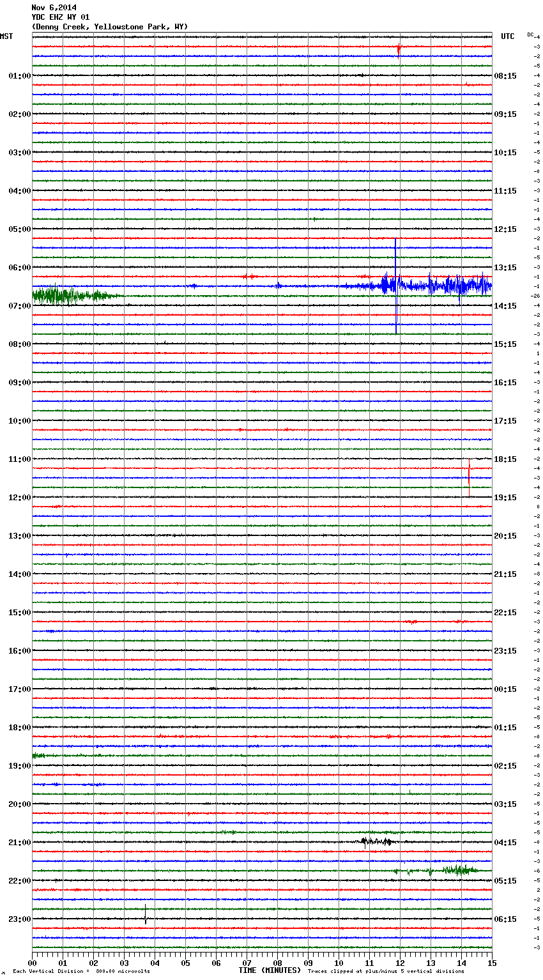The image size is (543, 980).
Task: Click the 14:15 UTC time label
Action: (505, 306)
